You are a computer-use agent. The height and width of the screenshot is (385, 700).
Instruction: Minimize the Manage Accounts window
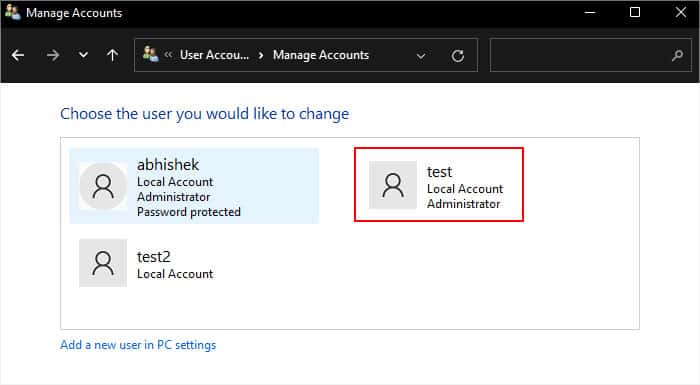click(x=590, y=13)
